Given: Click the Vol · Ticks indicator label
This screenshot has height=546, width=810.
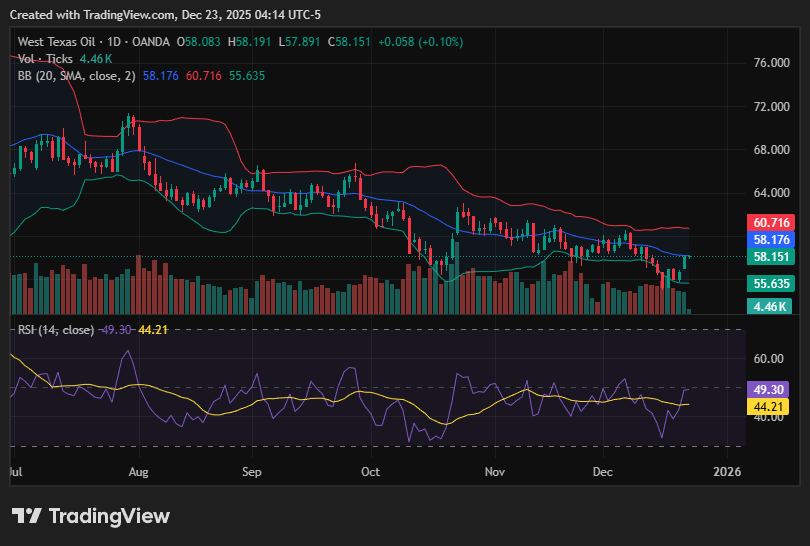Looking at the screenshot, I should [46, 58].
